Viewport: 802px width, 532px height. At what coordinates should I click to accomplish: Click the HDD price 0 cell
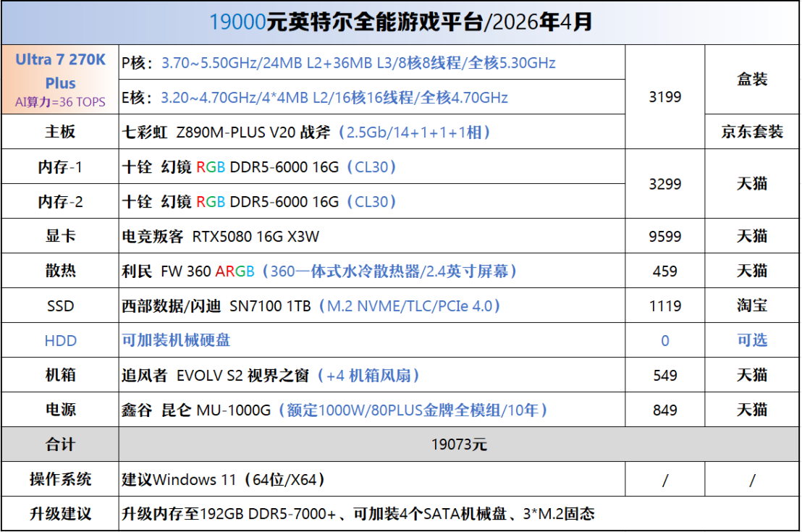[665, 341]
